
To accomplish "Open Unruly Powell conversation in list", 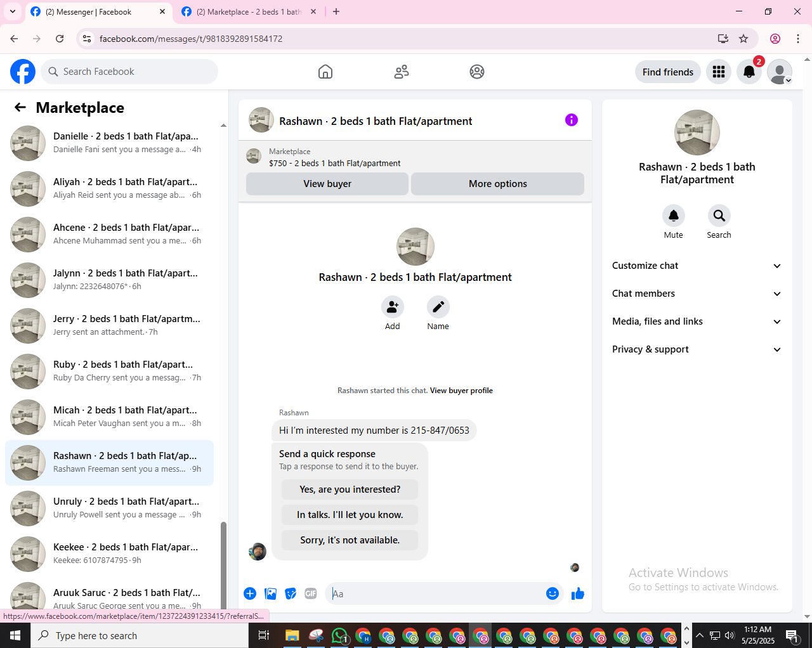I will (109, 509).
